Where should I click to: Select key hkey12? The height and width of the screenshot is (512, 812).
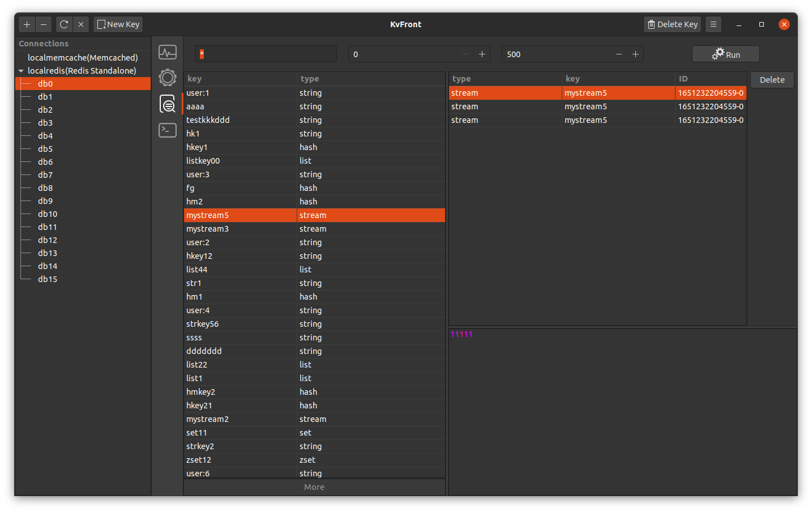314,256
